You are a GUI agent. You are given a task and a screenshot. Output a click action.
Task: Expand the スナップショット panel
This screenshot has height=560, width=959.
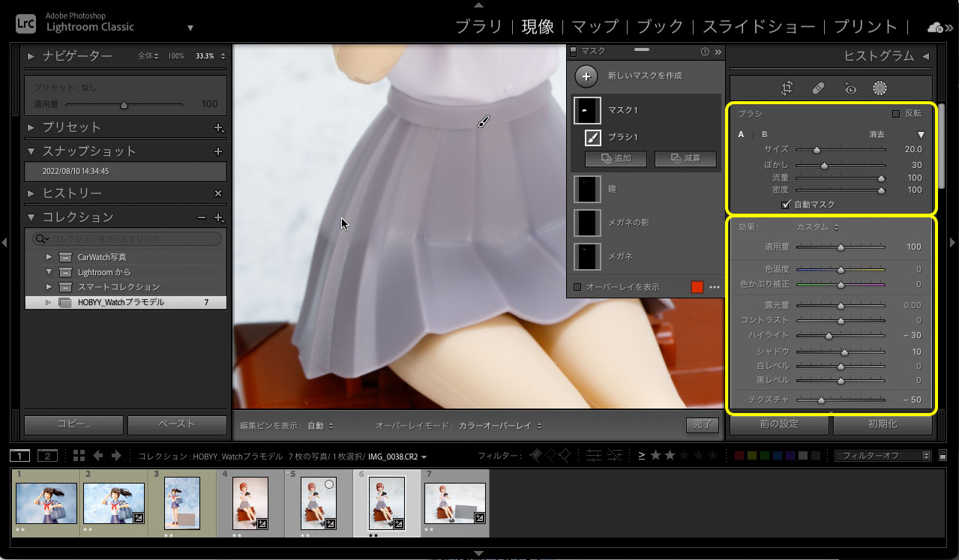click(31, 151)
